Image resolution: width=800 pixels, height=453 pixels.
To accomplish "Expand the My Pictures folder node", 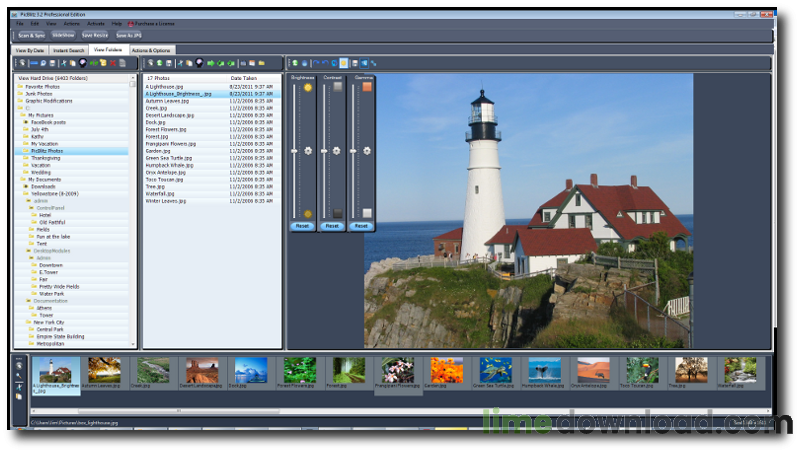I will (25, 115).
